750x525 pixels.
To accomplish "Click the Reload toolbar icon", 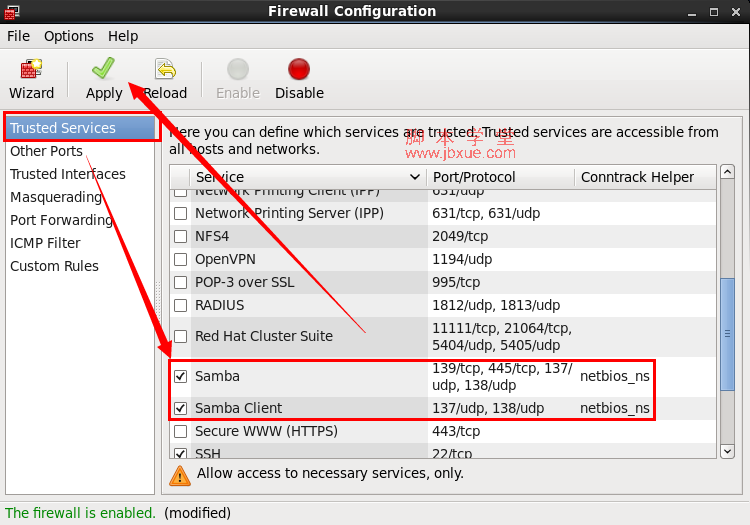I will (x=165, y=69).
